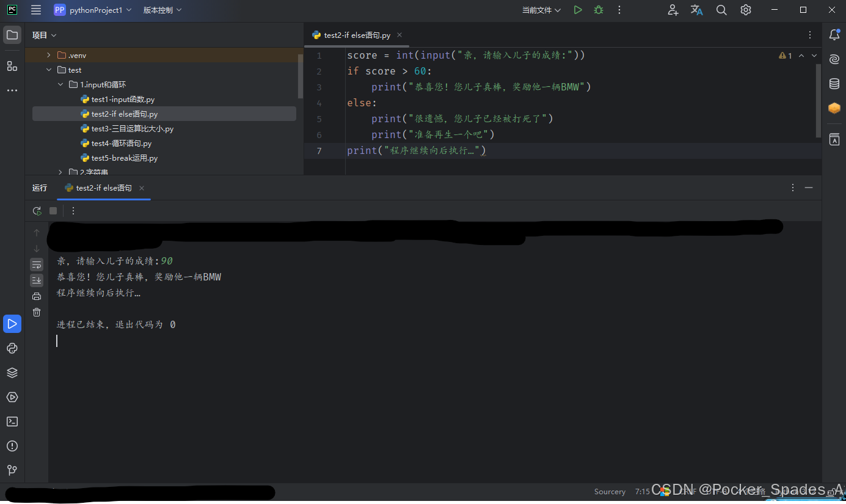Open the main hamburger menu
The height and width of the screenshot is (504, 846).
[36, 10]
